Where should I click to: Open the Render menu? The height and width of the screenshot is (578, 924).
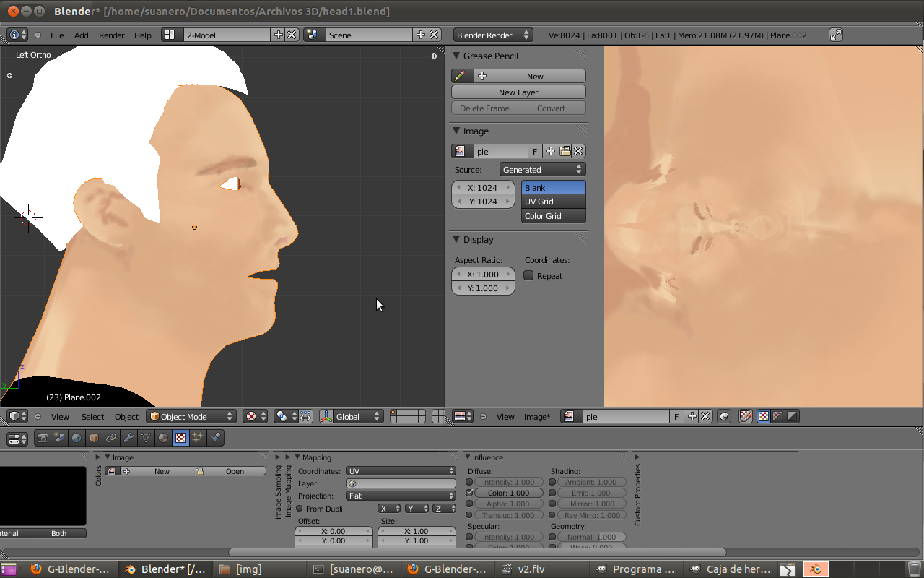[111, 35]
